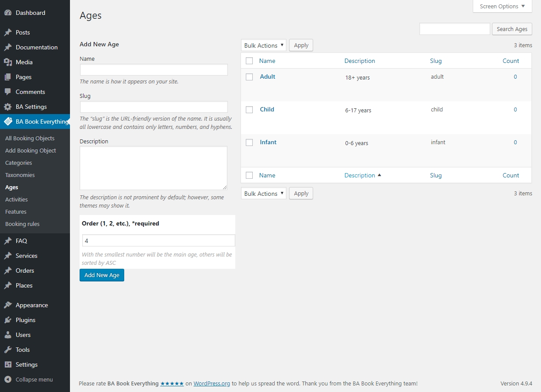
Task: Open Booking rules submenu item
Action: [x=22, y=224]
